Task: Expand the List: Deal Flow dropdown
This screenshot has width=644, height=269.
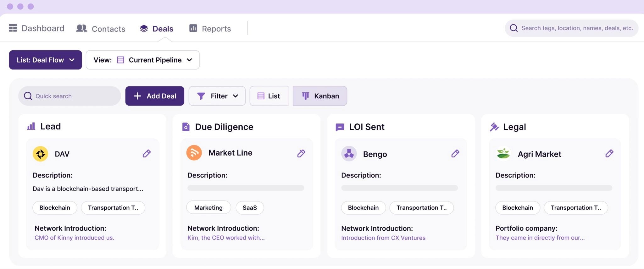Action: pos(45,60)
